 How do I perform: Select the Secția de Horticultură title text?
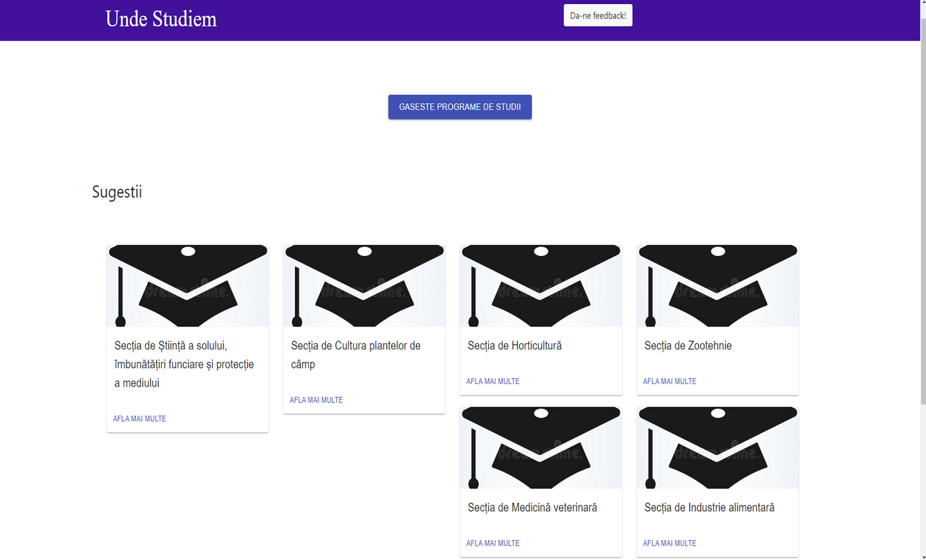514,345
